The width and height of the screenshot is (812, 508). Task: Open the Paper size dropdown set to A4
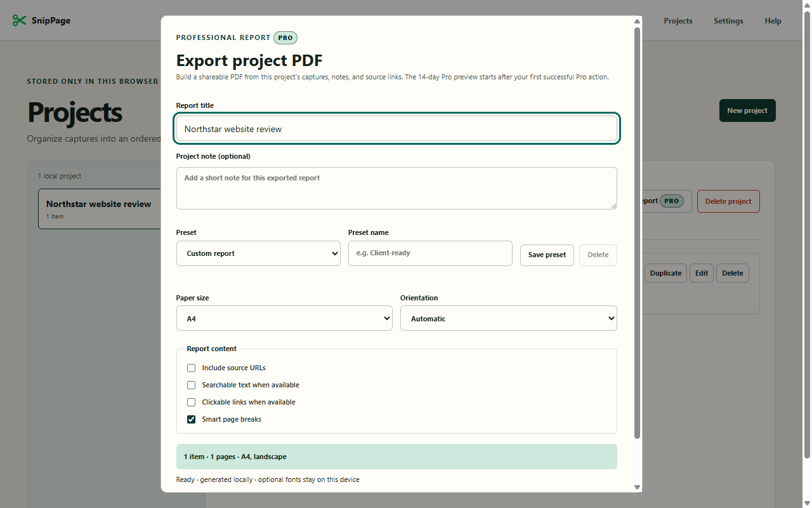284,318
